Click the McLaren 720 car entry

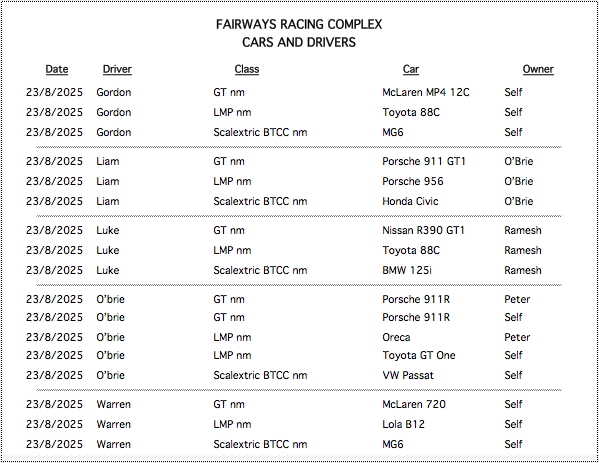pos(414,404)
